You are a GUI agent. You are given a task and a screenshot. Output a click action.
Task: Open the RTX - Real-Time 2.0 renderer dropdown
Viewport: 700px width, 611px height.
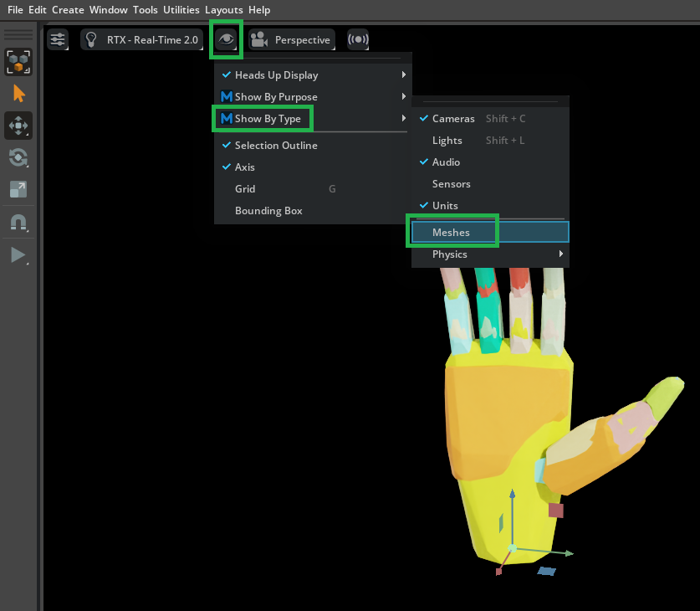coord(142,39)
